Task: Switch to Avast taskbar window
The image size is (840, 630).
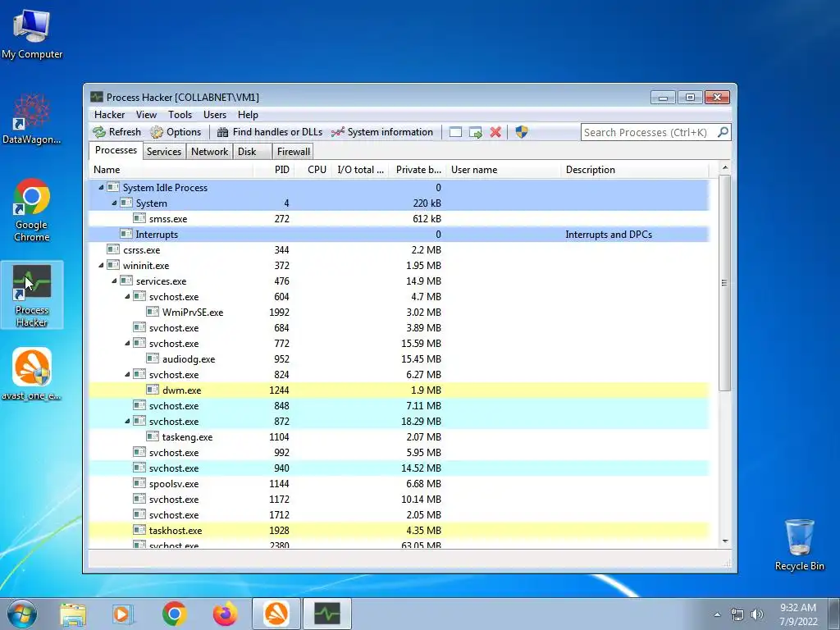Action: 276,614
